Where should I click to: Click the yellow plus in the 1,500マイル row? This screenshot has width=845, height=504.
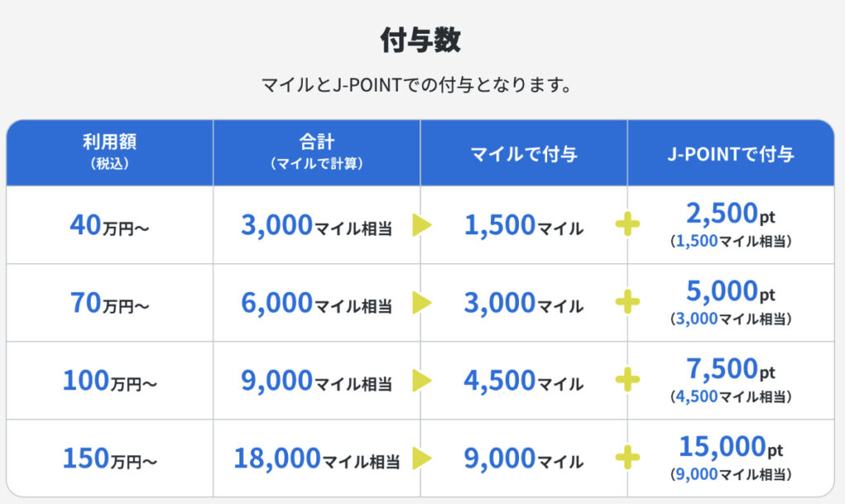click(x=628, y=225)
